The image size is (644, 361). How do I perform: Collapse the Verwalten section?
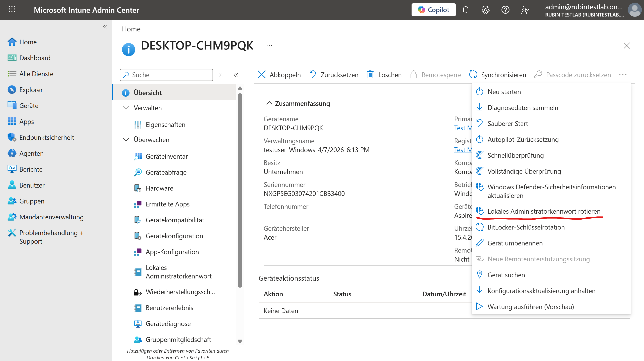pos(126,108)
